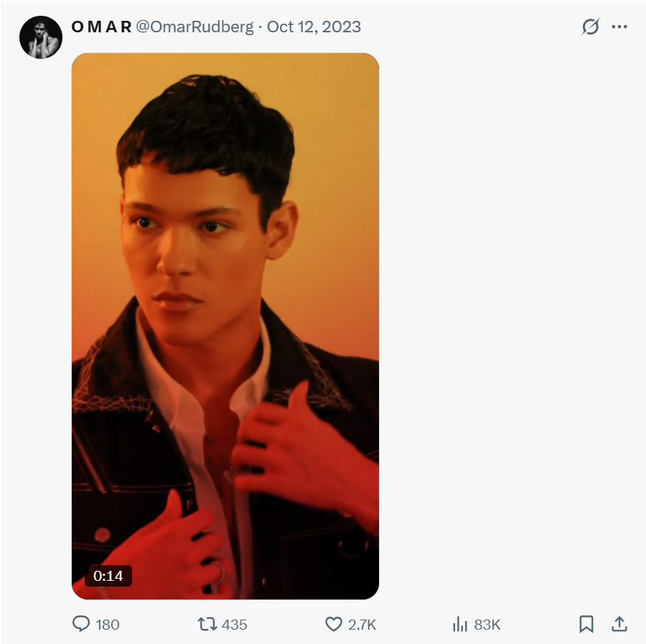646x644 pixels.
Task: Click the 2.7K likes count
Action: click(362, 625)
